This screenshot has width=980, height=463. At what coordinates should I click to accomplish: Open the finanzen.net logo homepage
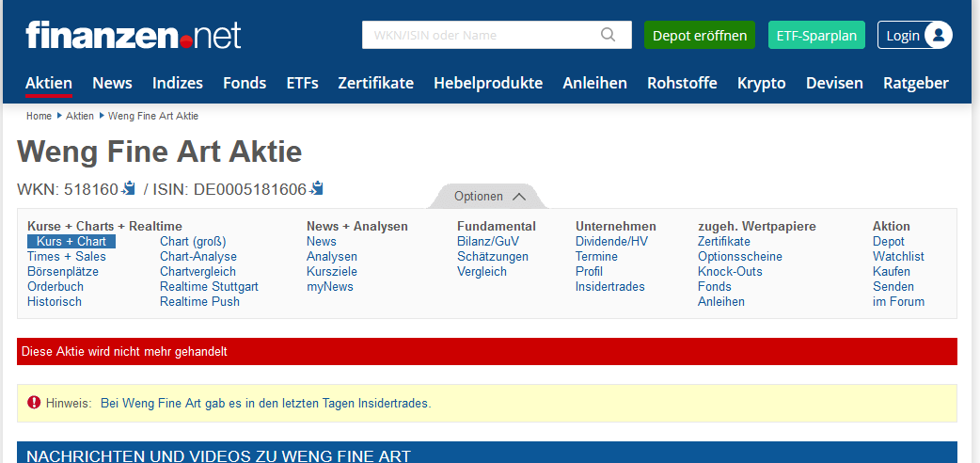134,35
